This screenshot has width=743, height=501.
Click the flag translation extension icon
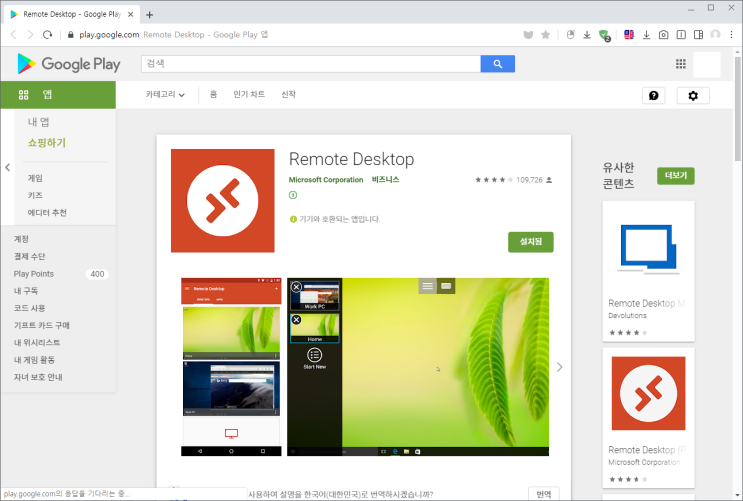[629, 35]
